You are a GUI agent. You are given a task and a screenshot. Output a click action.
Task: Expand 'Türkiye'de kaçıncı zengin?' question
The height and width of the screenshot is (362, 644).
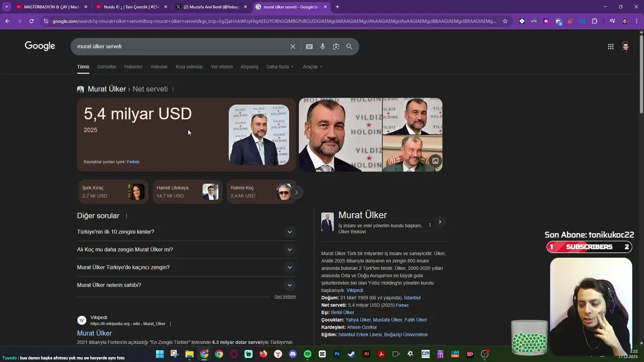(186, 267)
